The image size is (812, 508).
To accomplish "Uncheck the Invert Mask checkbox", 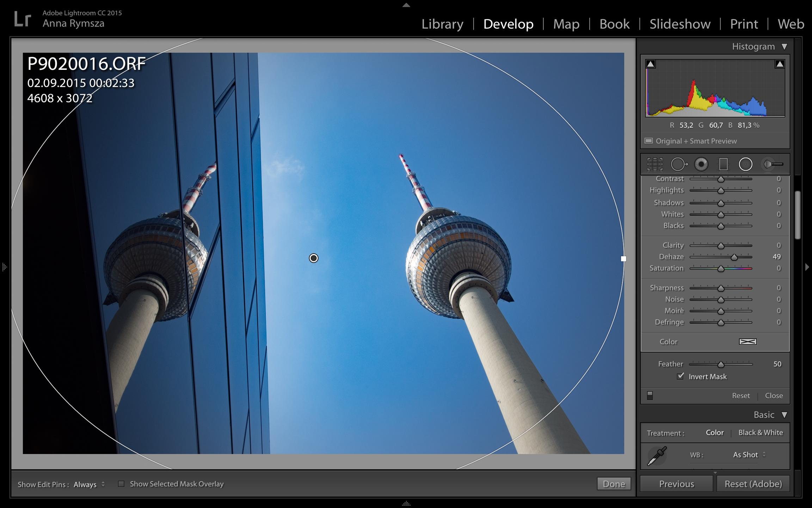I will (681, 376).
